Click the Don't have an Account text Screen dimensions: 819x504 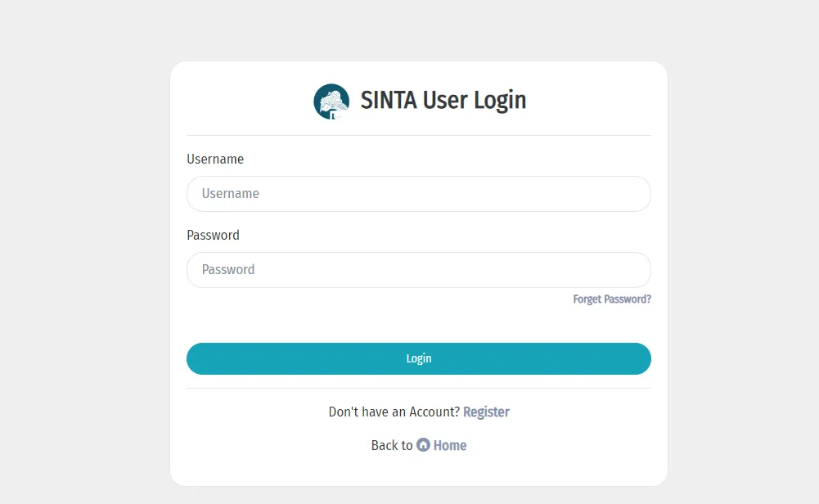394,412
